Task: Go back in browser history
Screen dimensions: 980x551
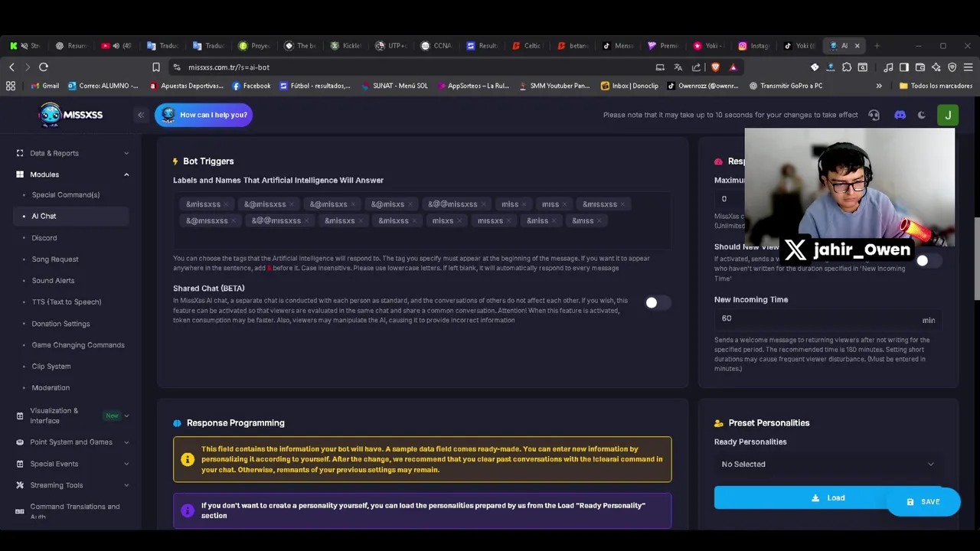Action: click(x=11, y=67)
